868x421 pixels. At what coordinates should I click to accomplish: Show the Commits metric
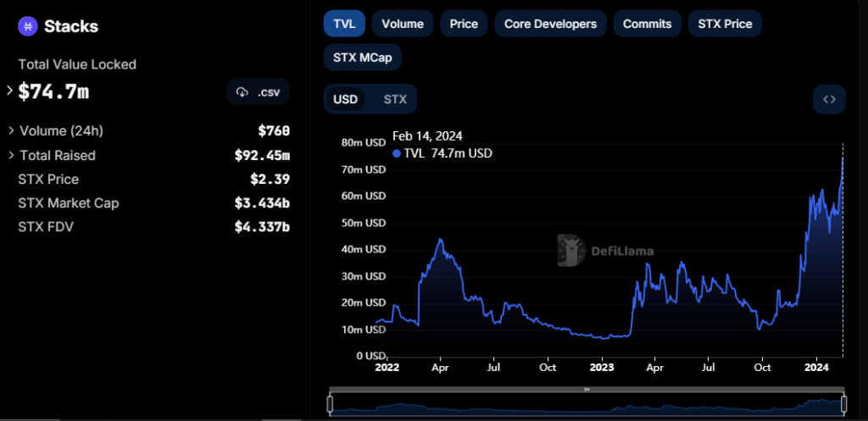[x=647, y=24]
